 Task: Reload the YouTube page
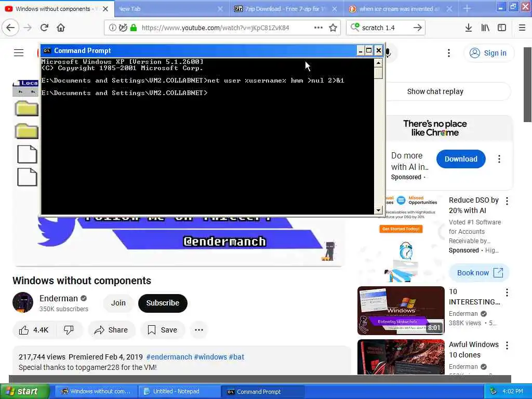coord(44,28)
